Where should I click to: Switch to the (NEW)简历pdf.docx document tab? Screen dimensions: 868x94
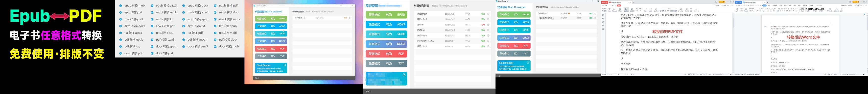click(751, 2)
